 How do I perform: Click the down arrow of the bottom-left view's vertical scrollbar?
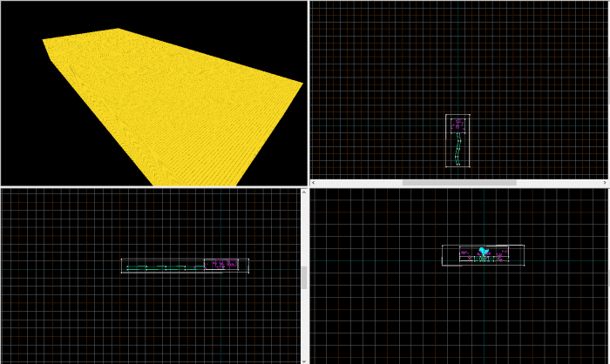304,361
